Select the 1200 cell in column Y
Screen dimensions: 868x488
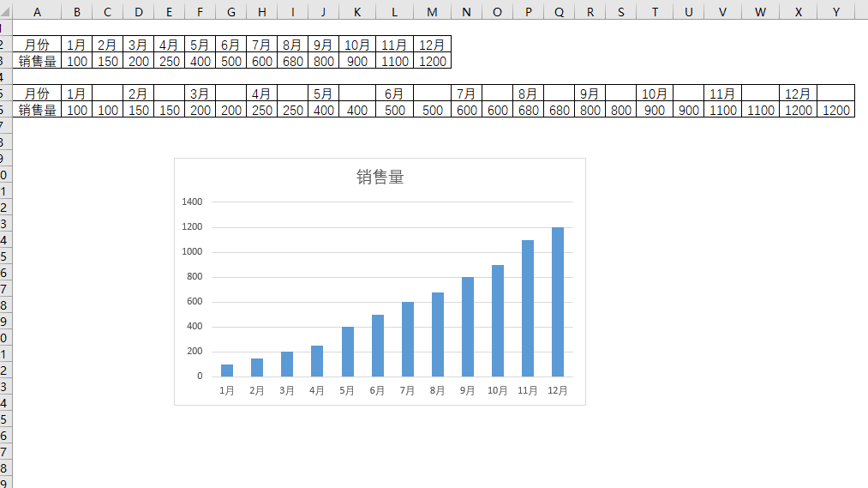tap(835, 110)
